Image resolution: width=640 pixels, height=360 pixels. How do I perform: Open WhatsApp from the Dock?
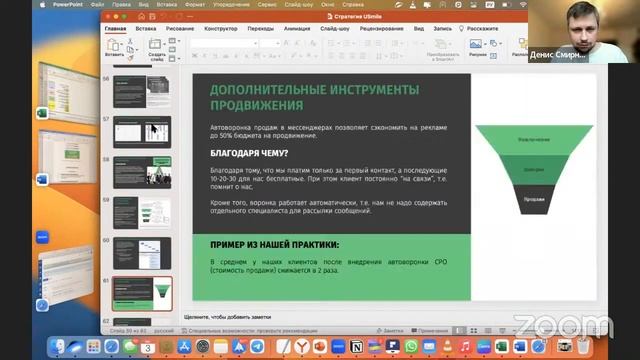[411, 347]
